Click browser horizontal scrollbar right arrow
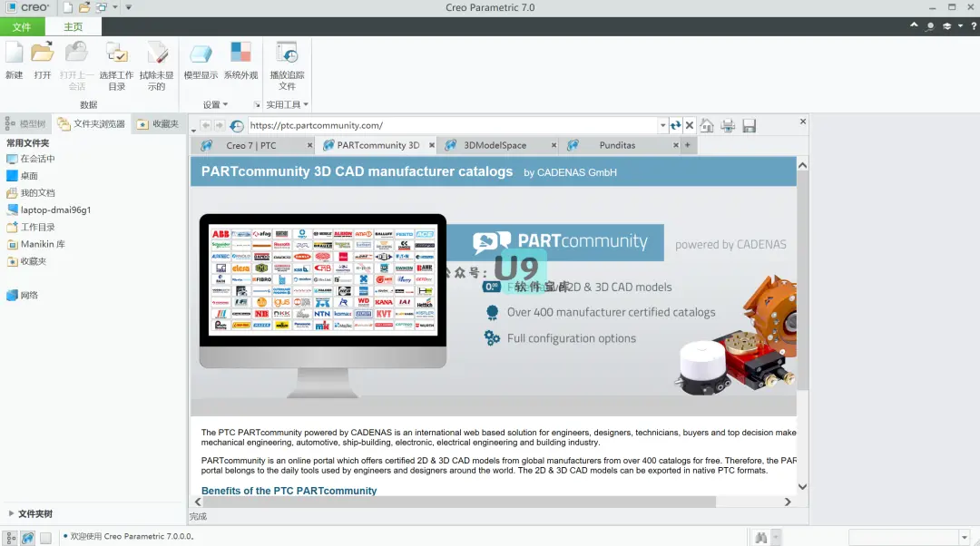 [x=788, y=502]
